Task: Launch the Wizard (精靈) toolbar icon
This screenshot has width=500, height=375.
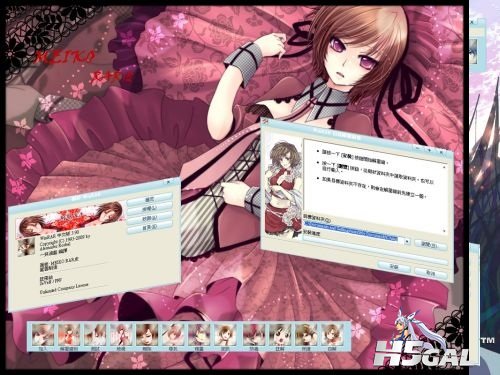Action: (199, 336)
